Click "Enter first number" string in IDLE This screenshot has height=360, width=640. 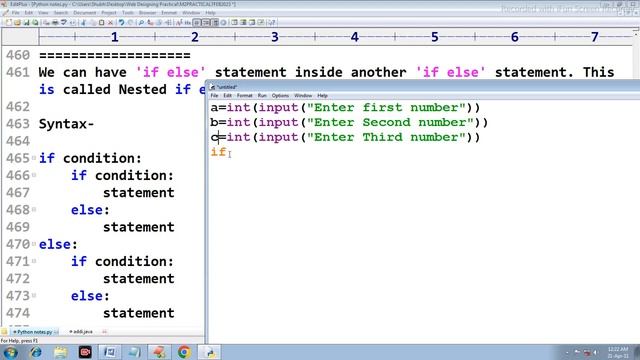386,107
